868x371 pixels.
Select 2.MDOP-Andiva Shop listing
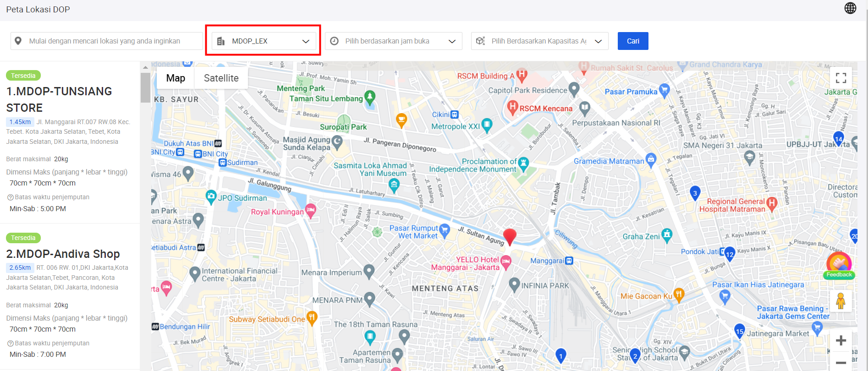click(63, 254)
